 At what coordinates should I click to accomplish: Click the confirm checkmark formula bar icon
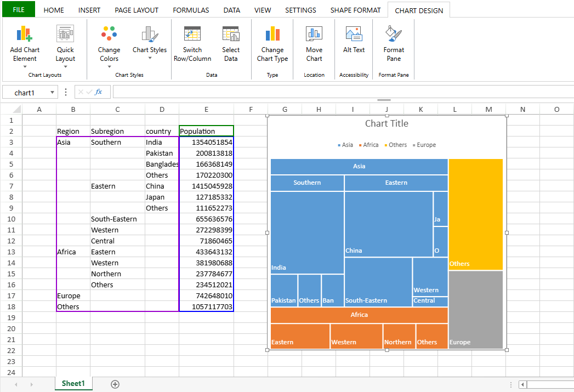(x=89, y=92)
